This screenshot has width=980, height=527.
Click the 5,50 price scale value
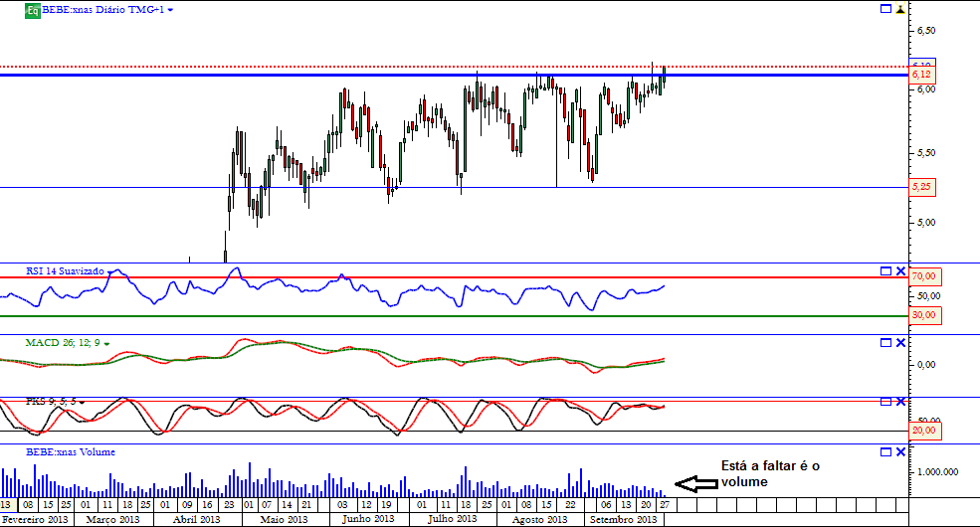926,153
